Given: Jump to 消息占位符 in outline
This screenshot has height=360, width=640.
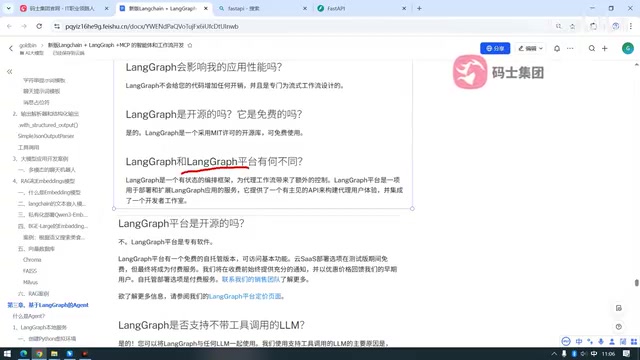Looking at the screenshot, I should pyautogui.click(x=36, y=102).
